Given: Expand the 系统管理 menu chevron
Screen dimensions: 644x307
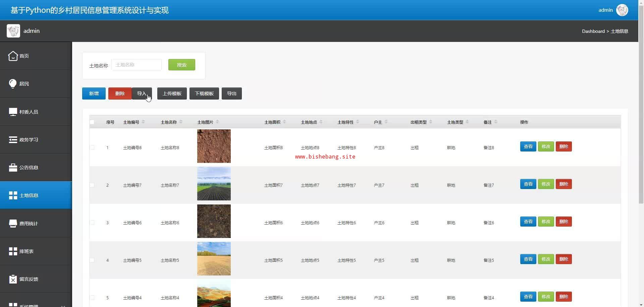Looking at the screenshot, I should tap(63, 305).
